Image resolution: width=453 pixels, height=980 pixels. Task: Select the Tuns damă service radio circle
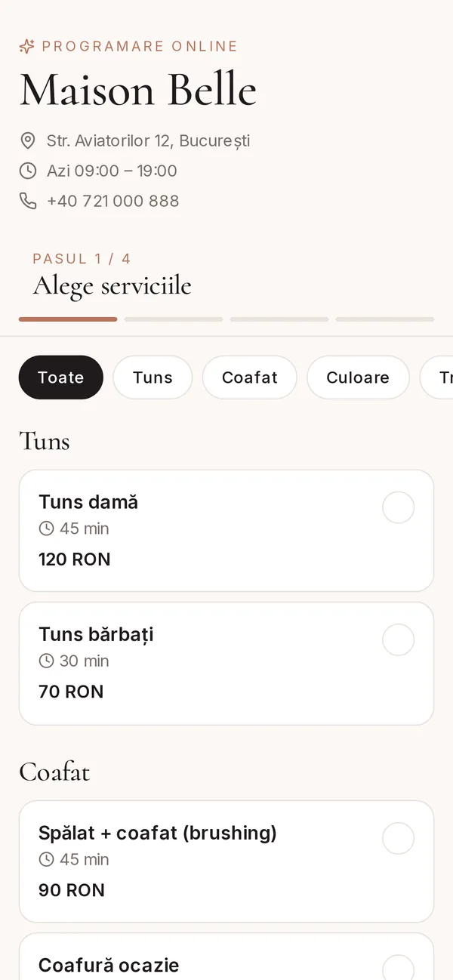coord(399,507)
